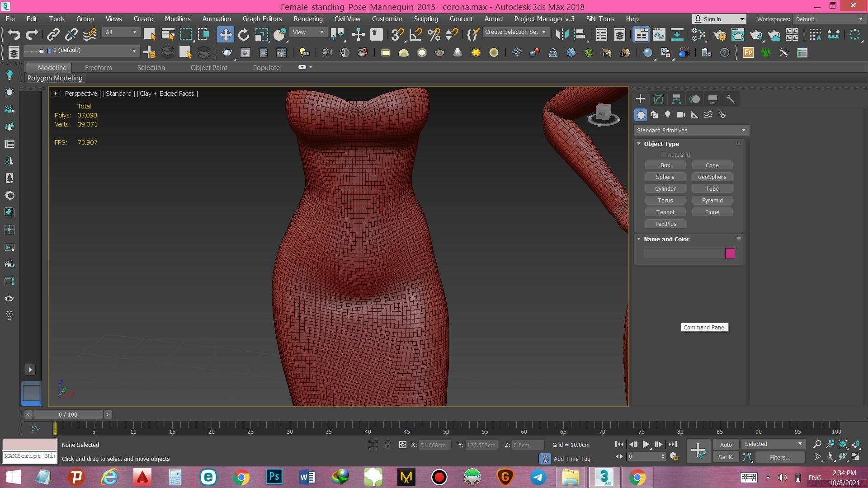Select the Helpers category icon
The width and height of the screenshot is (868, 488).
pos(695,115)
